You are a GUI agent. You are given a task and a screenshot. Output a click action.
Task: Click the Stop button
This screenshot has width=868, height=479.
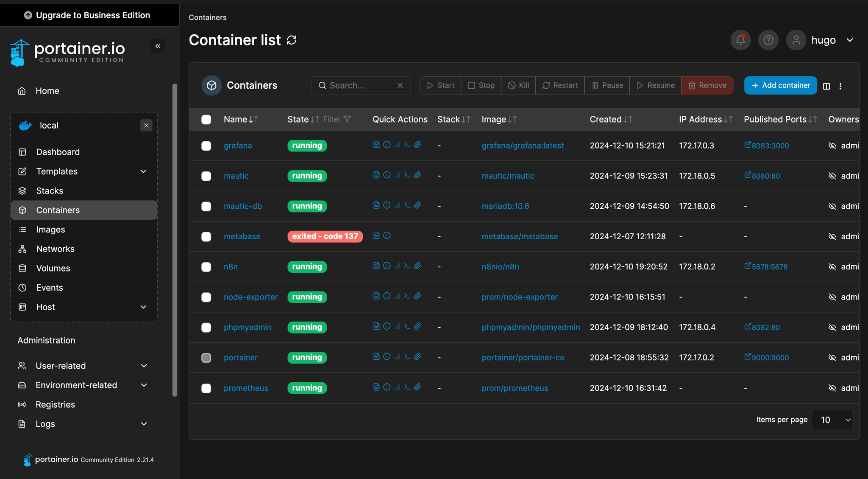tap(481, 85)
